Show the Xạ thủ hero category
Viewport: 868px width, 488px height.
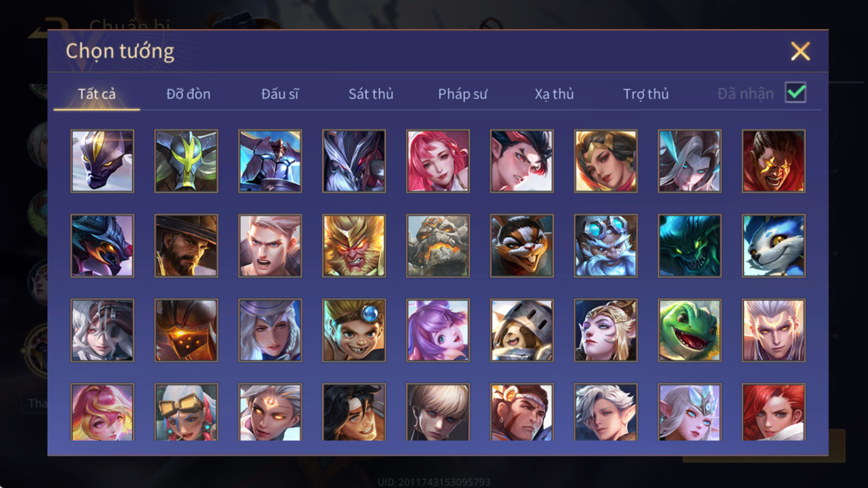coord(554,94)
